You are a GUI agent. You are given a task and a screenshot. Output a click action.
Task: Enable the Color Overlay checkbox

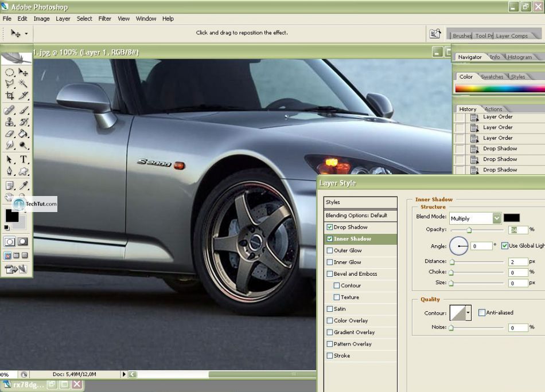point(329,321)
